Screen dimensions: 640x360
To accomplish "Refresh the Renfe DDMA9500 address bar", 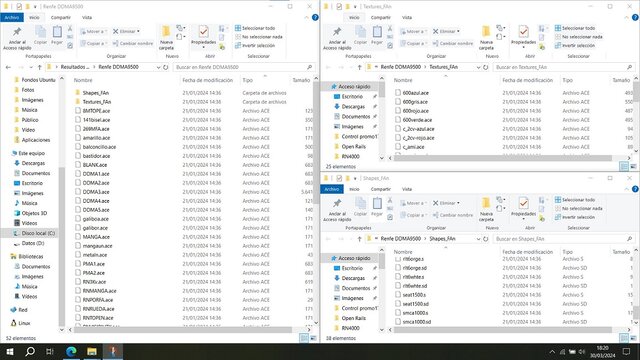I will (x=166, y=67).
